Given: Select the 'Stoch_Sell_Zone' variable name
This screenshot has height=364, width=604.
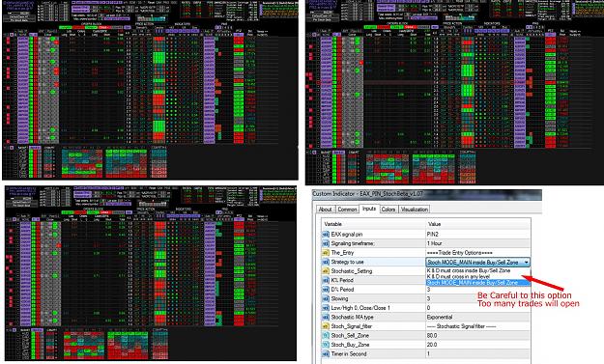Looking at the screenshot, I should click(350, 336).
